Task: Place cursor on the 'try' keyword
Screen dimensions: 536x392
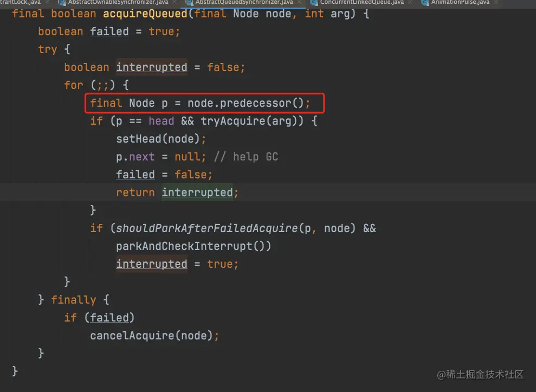Action: (x=48, y=49)
